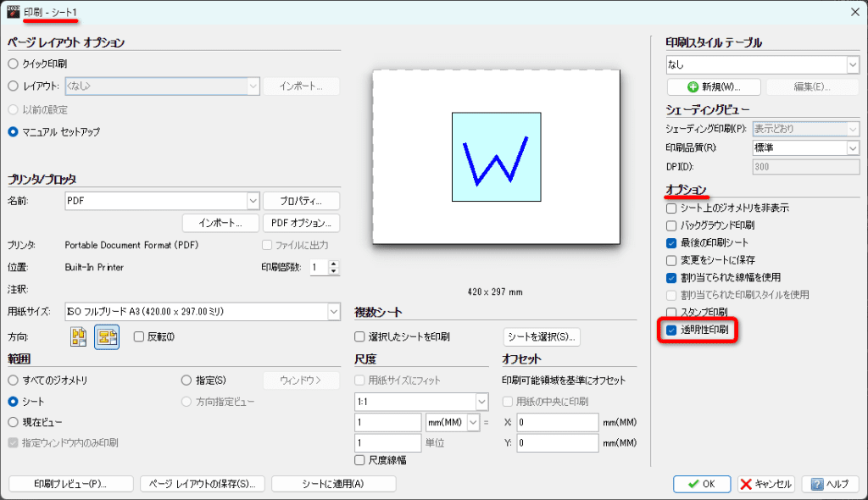
Task: Select portrait paper orientation icon
Action: click(x=78, y=336)
